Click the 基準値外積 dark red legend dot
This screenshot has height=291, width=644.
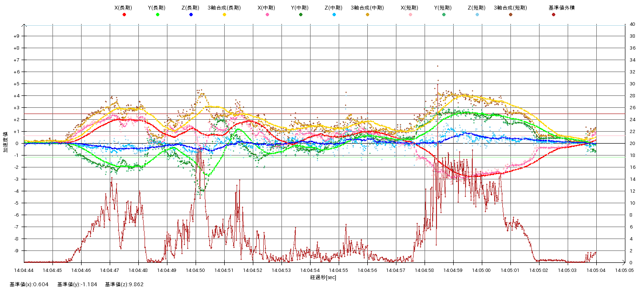[553, 15]
